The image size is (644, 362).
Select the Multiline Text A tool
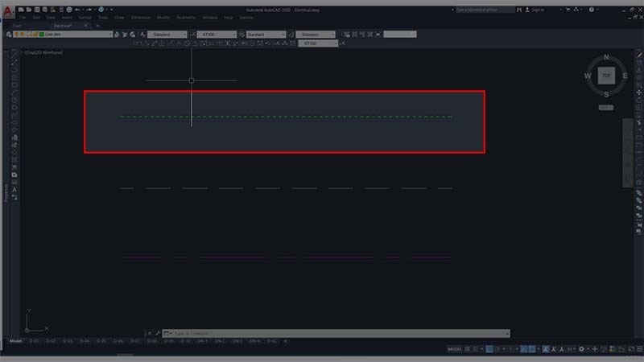pyautogui.click(x=14, y=190)
